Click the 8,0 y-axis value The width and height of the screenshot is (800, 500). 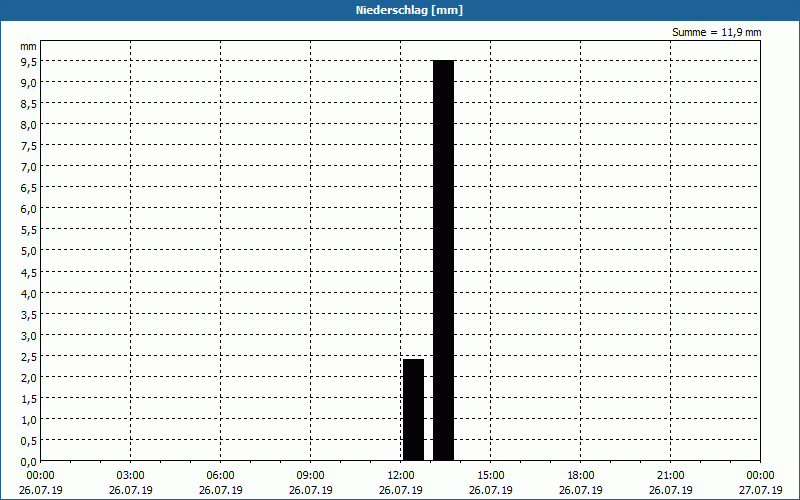point(28,125)
